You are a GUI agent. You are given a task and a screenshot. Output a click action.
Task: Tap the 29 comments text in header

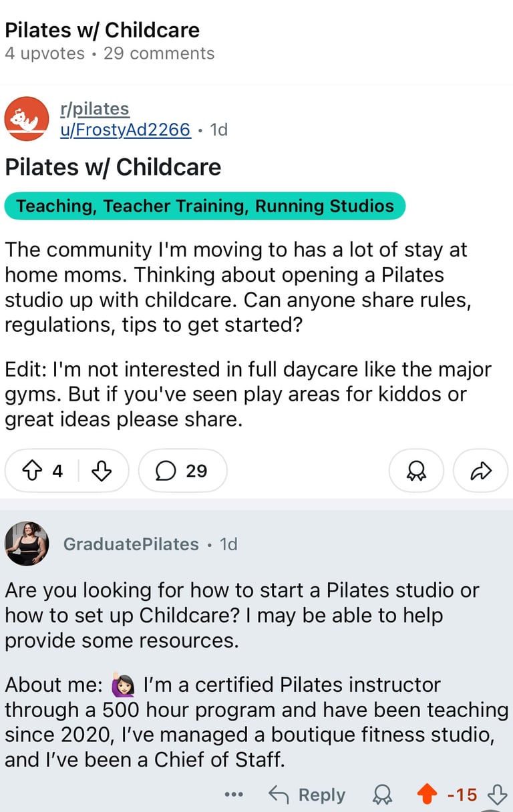pos(159,53)
